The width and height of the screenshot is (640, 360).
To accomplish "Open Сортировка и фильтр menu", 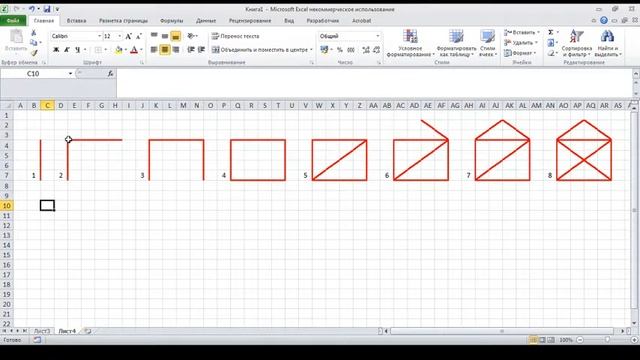I will tap(576, 43).
